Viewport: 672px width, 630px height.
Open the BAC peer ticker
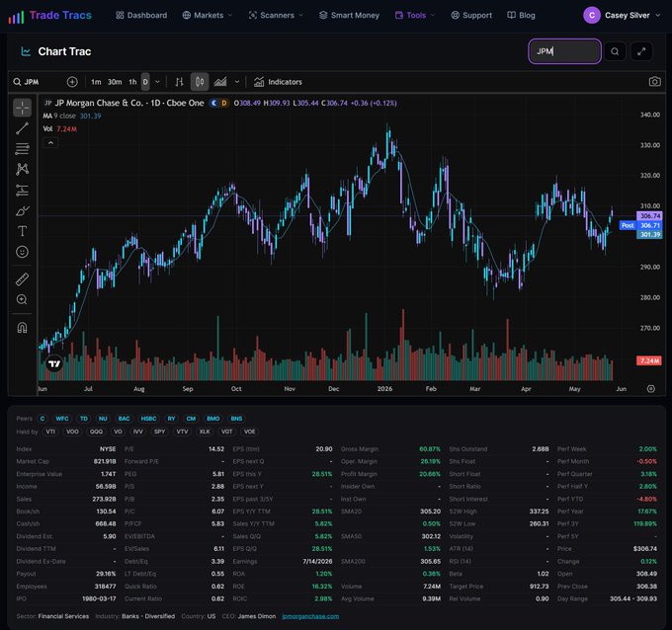[124, 419]
